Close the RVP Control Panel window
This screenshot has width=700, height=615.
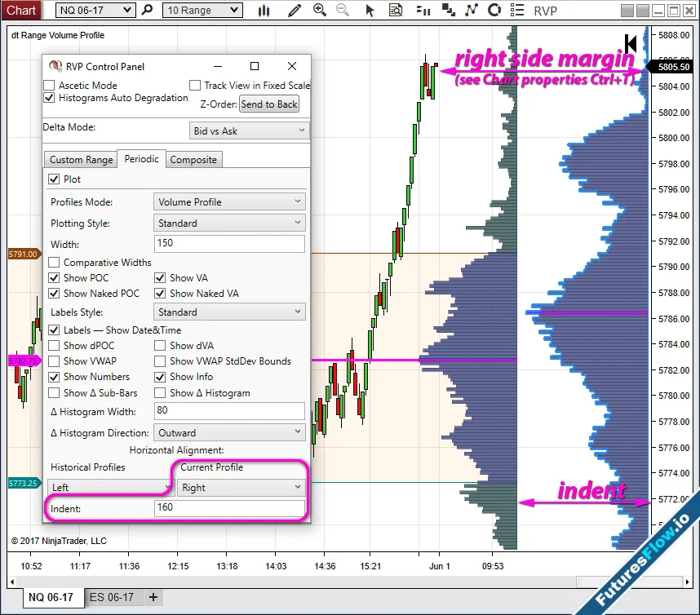(292, 66)
